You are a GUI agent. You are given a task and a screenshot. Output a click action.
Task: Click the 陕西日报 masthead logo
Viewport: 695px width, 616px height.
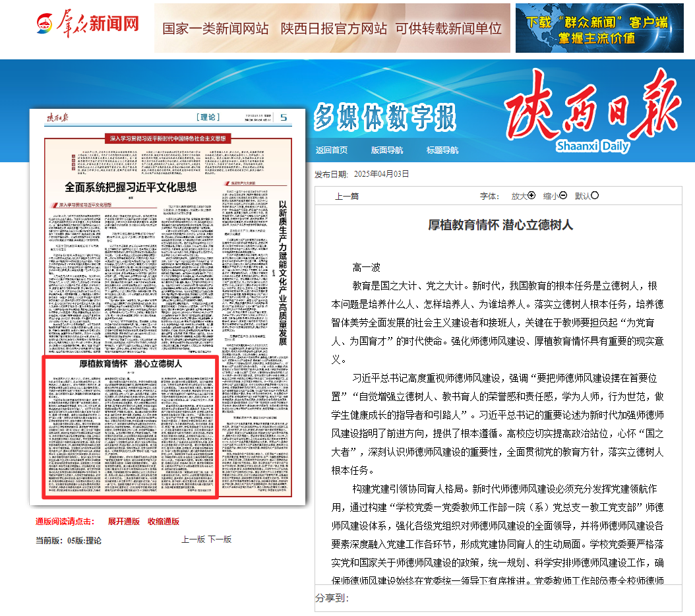click(x=593, y=110)
